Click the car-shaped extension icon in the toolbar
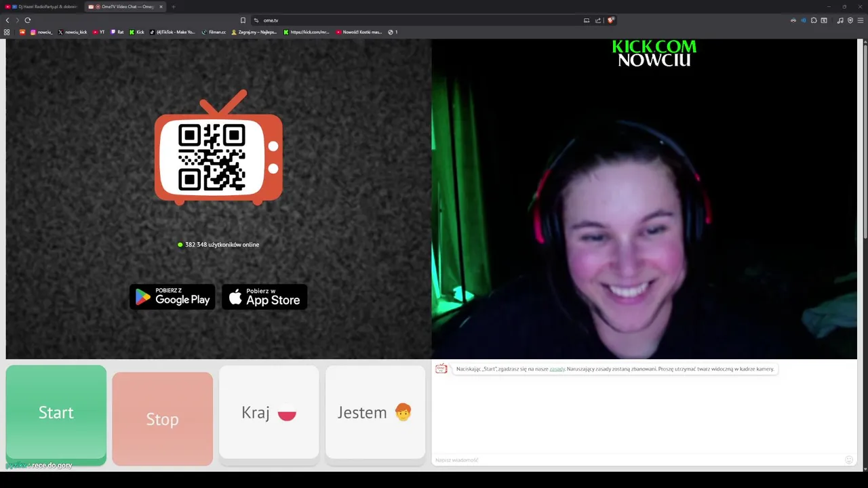The height and width of the screenshot is (488, 868). 793,20
